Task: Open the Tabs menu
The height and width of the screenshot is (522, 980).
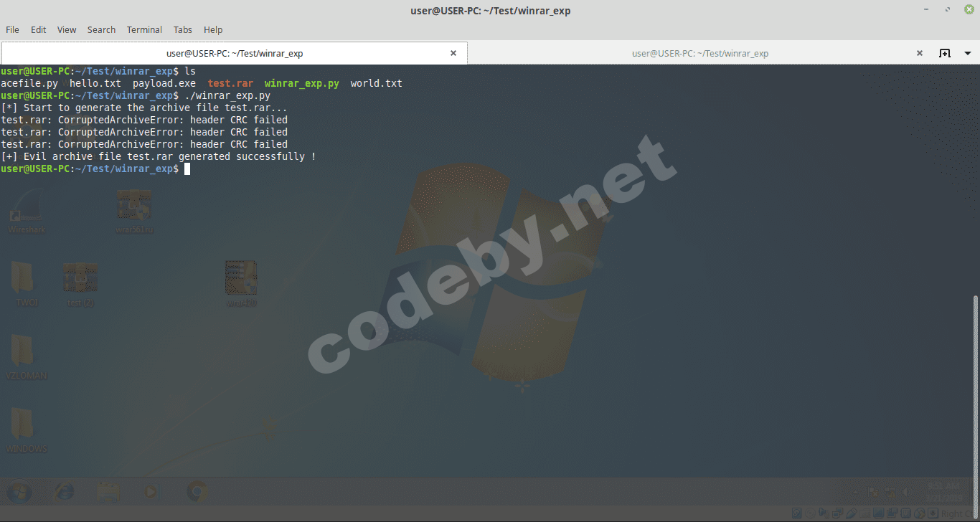Action: (183, 29)
